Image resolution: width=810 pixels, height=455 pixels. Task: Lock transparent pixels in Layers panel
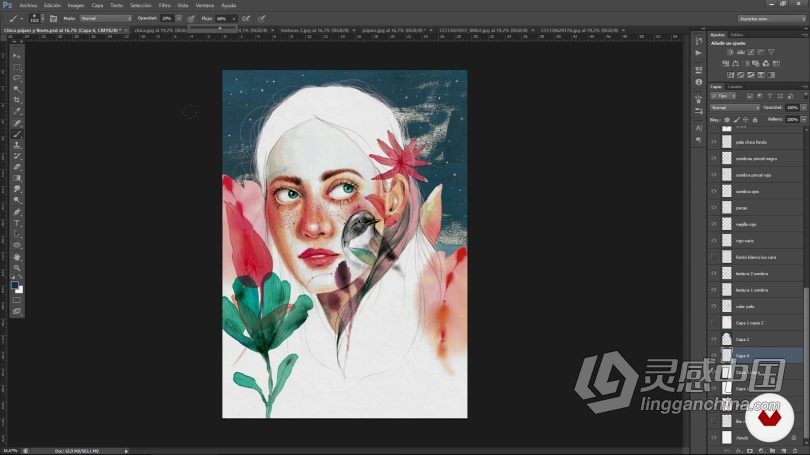(x=727, y=120)
